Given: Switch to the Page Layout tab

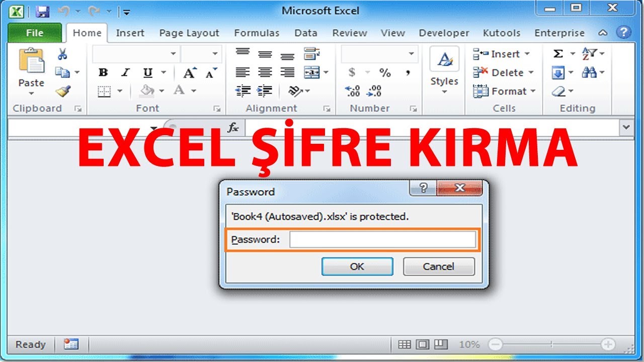Looking at the screenshot, I should click(x=189, y=33).
